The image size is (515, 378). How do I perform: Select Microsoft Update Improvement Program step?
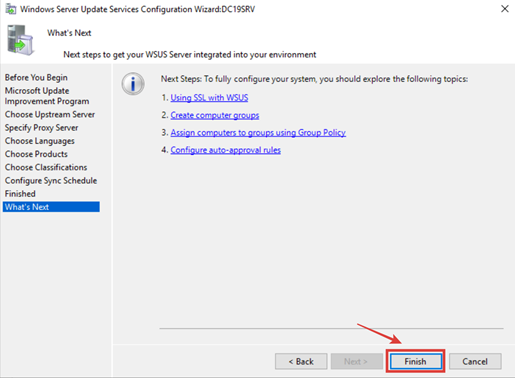coord(47,96)
